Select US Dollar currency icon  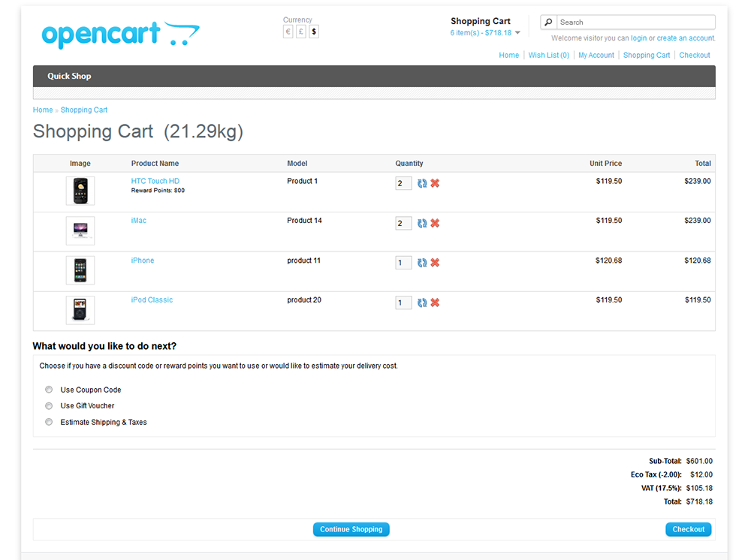tap(314, 32)
